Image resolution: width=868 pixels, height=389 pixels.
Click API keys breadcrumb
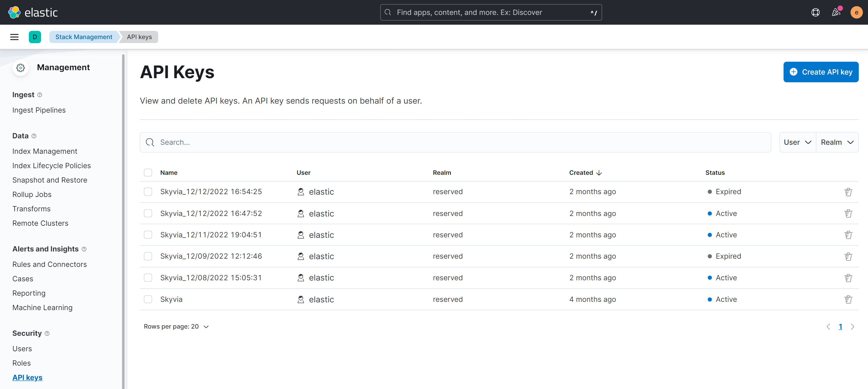coord(139,37)
